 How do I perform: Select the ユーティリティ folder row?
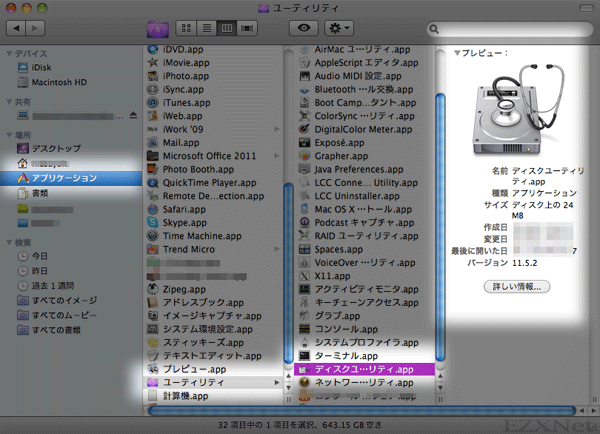point(214,382)
